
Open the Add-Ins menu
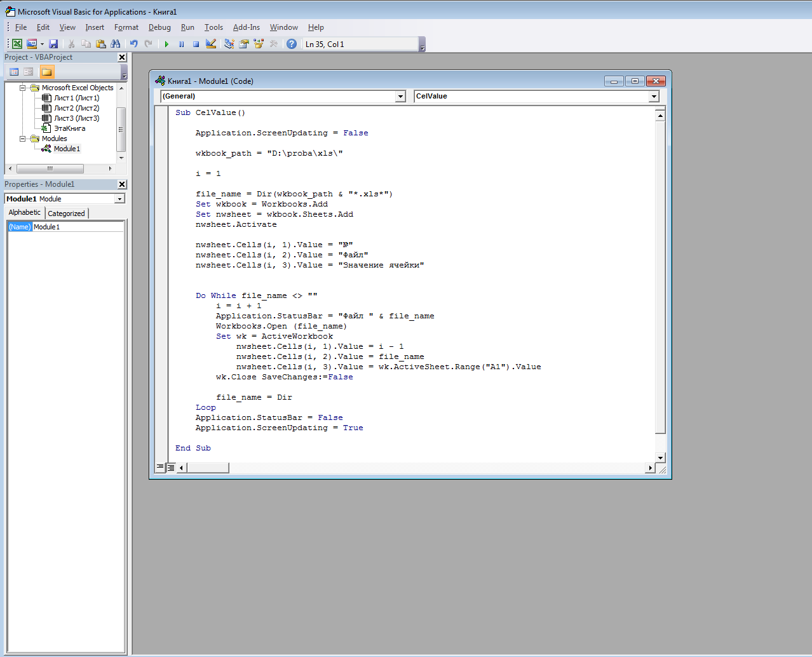(x=247, y=27)
